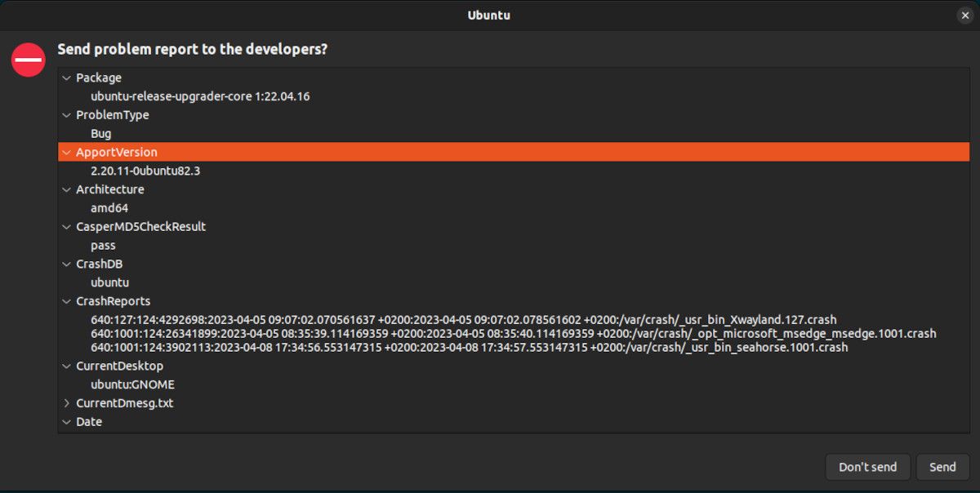The width and height of the screenshot is (980, 493).
Task: Collapse the ProblemType section
Action: click(66, 115)
